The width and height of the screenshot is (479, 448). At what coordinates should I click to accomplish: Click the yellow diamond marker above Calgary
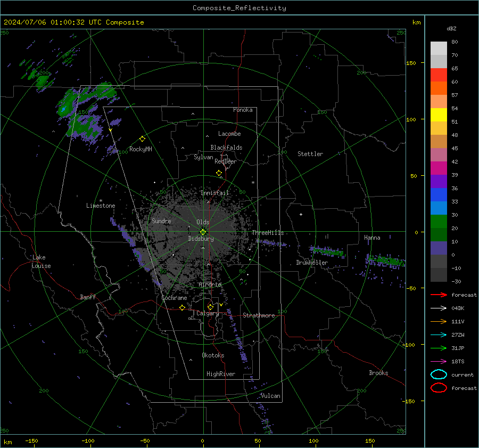click(210, 307)
